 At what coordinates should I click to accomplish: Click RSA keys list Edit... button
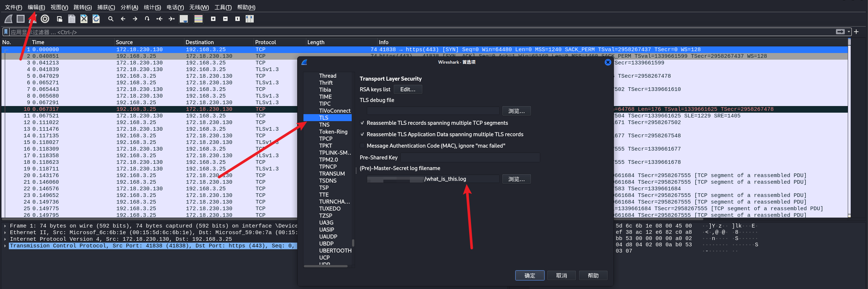[x=408, y=89]
